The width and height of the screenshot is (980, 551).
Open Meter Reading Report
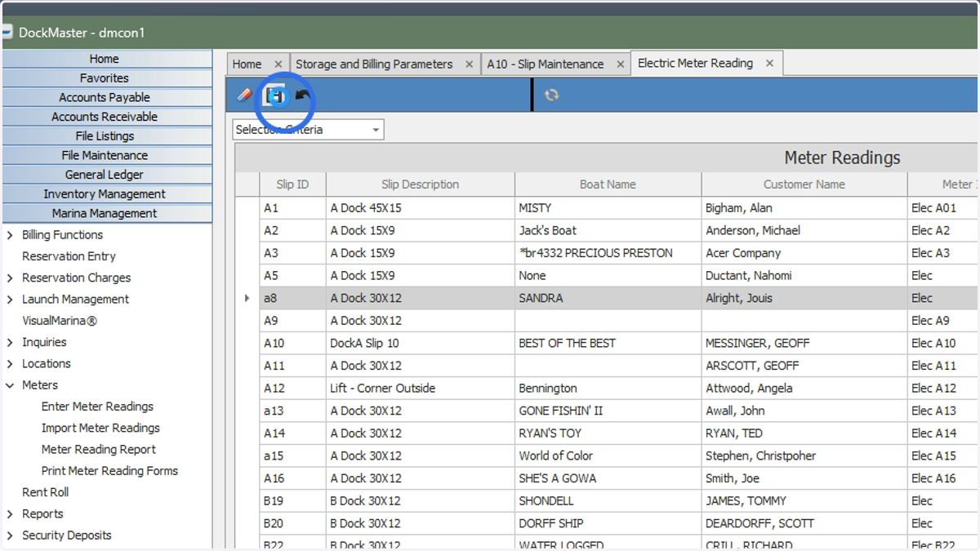coord(98,449)
